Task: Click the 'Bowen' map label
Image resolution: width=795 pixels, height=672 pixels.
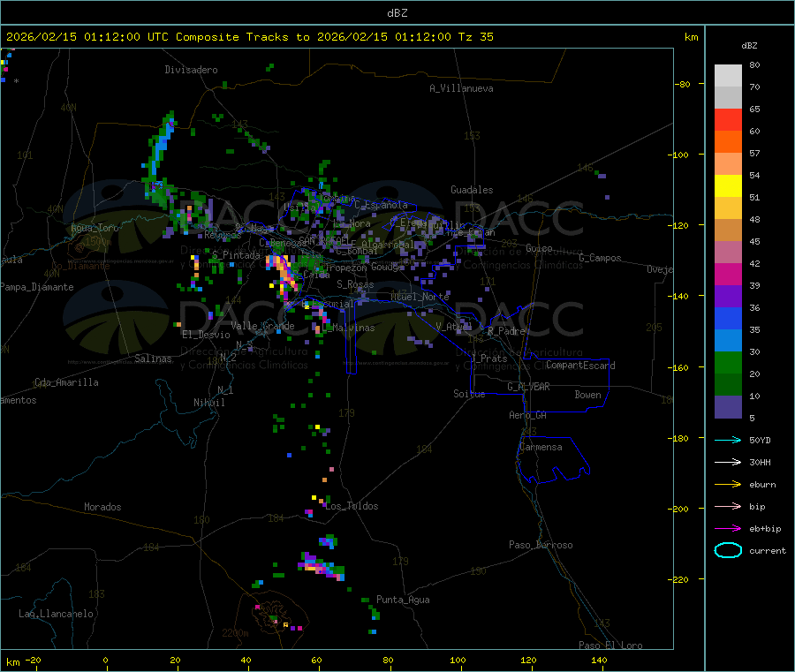Action: (x=588, y=394)
